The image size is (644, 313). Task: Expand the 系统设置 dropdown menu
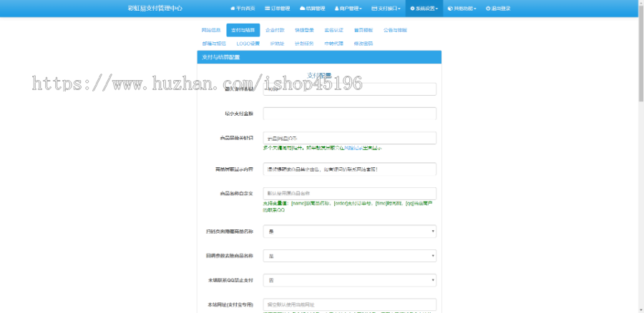pyautogui.click(x=424, y=8)
